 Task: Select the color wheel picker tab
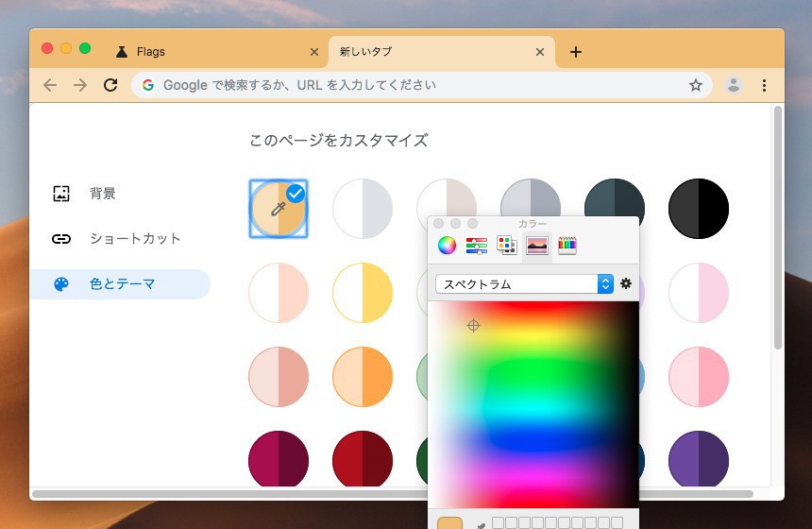coord(447,246)
